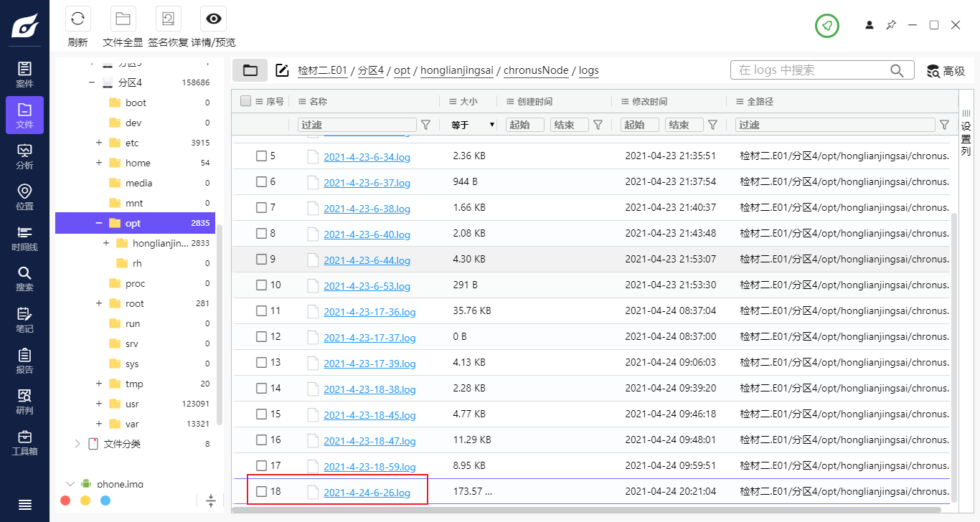Toggle the select-all checkbox in header
This screenshot has height=522, width=980.
(x=246, y=101)
